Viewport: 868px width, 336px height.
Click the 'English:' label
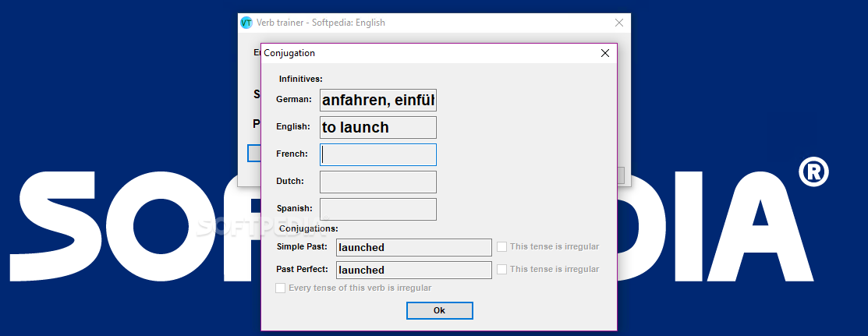[x=293, y=127]
